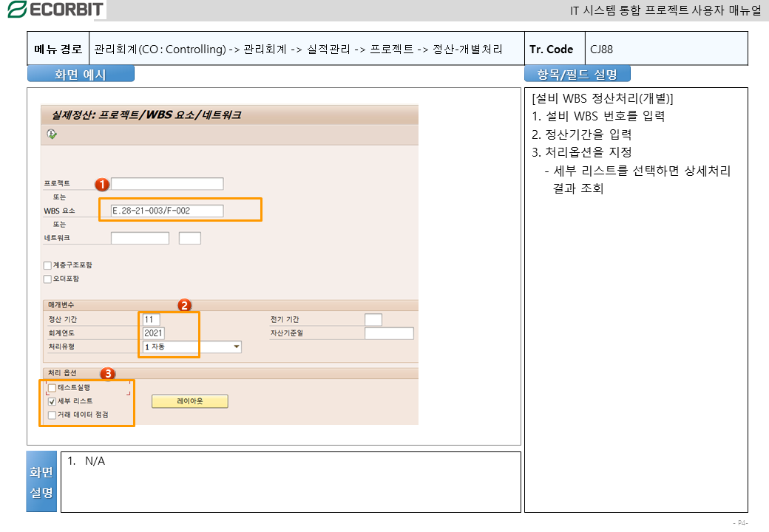
Task: Click into the 프로젝트 input field
Action: point(166,184)
